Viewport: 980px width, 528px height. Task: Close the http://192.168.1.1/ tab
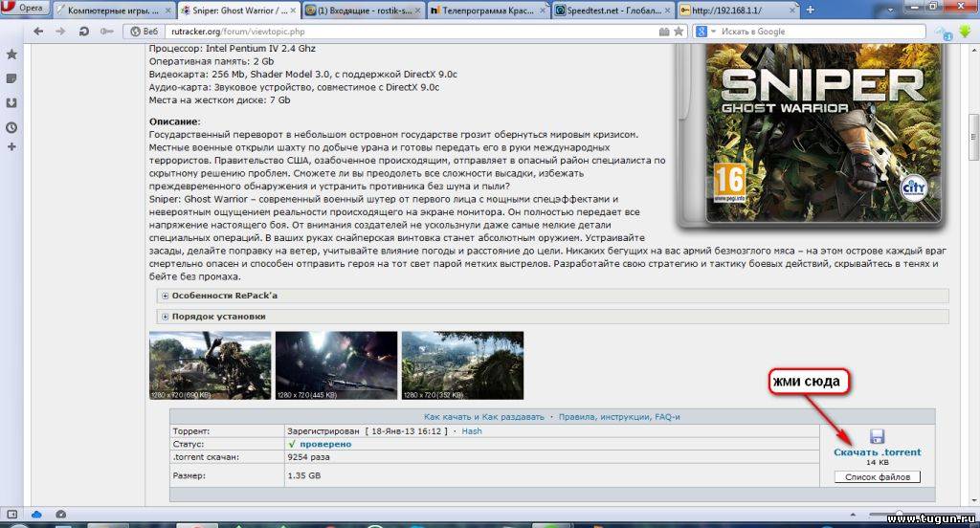click(x=793, y=11)
